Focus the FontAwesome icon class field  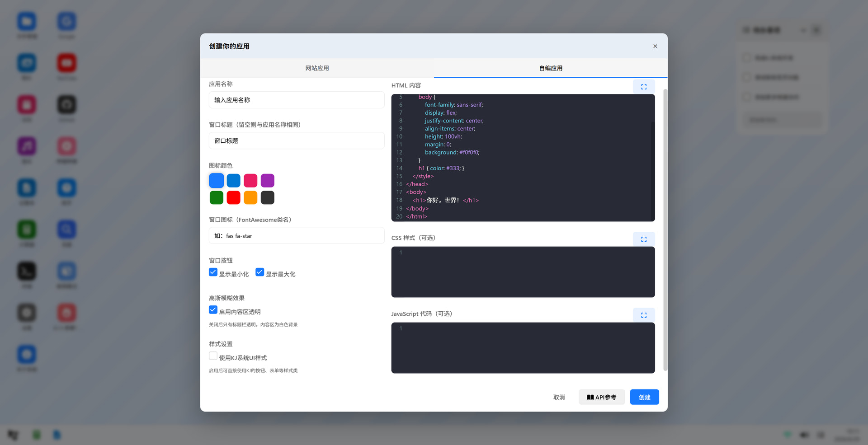coord(297,235)
